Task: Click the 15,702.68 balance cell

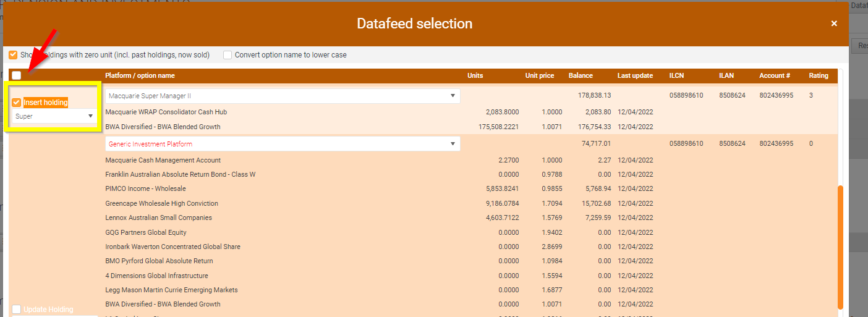Action: 597,203
